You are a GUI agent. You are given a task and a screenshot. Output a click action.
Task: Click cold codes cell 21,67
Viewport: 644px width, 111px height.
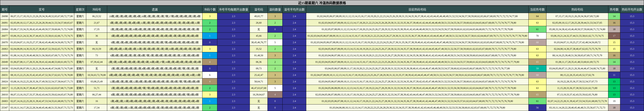96,23
